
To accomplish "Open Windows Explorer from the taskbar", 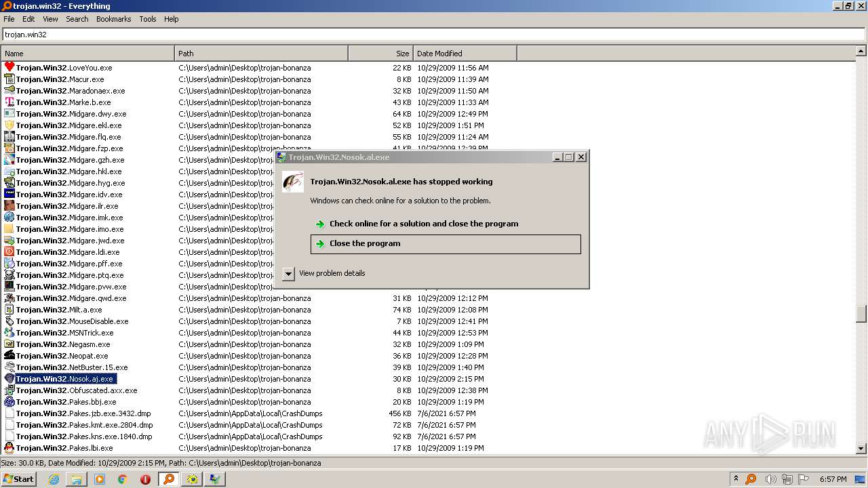I will (77, 479).
